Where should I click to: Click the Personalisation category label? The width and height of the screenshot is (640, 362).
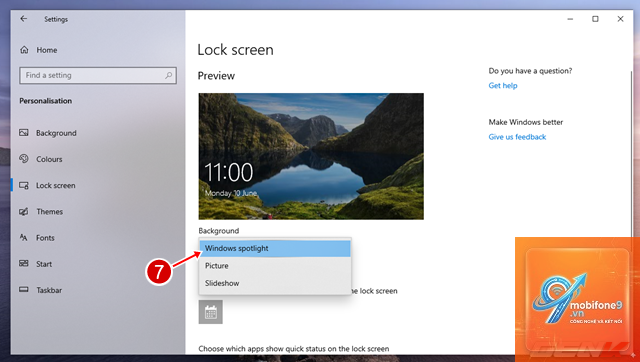click(x=46, y=101)
